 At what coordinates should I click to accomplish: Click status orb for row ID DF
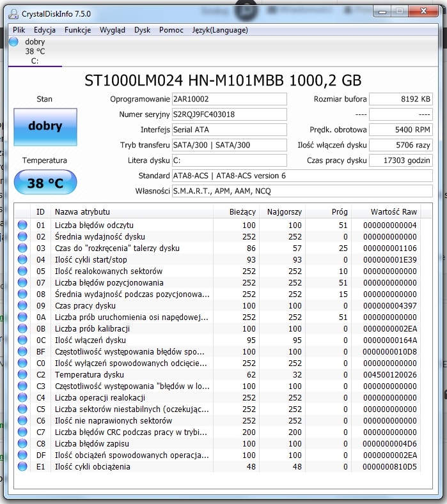pyautogui.click(x=22, y=455)
